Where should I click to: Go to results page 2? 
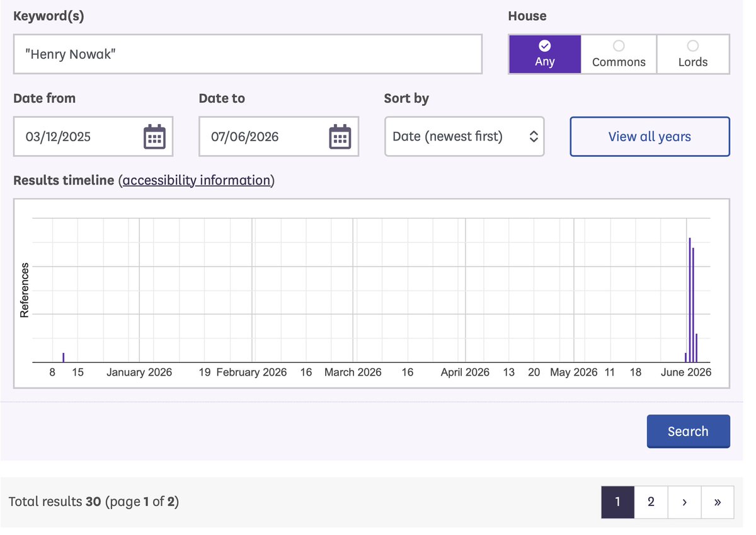[651, 502]
